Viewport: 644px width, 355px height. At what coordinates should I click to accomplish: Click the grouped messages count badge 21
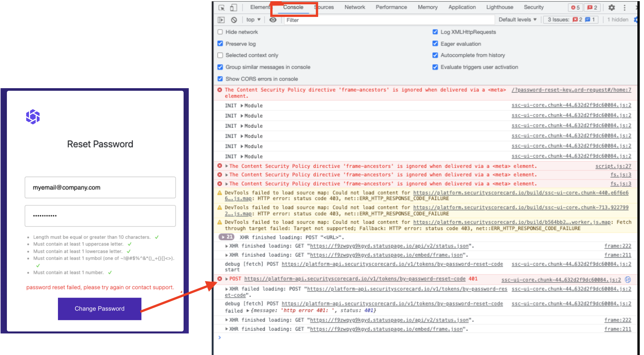click(x=227, y=237)
